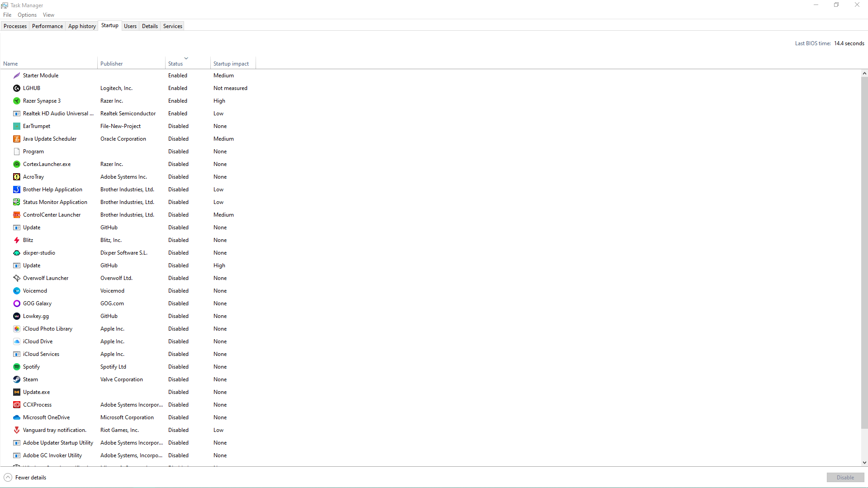Collapse view with Fewer details

[x=25, y=478]
